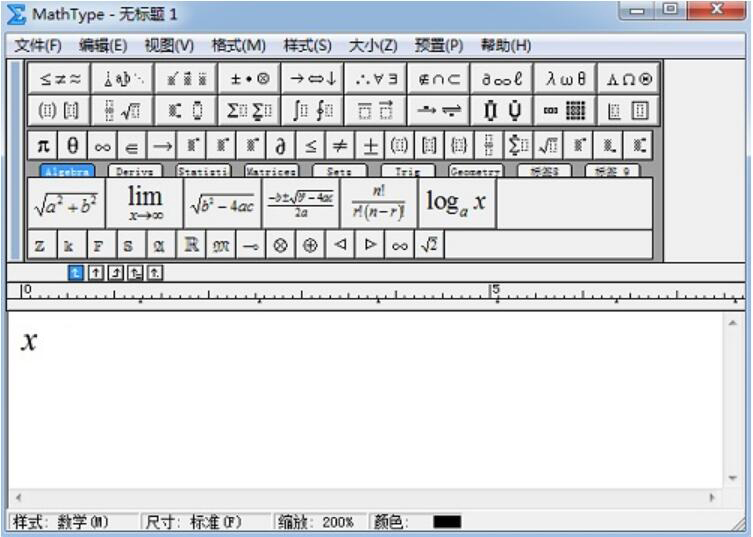Click the partial derivative symbol button

pyautogui.click(x=281, y=146)
